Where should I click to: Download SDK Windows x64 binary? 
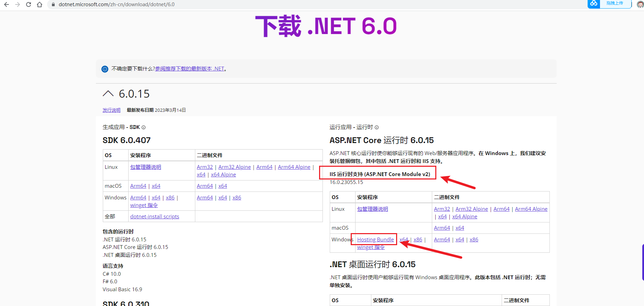(223, 198)
